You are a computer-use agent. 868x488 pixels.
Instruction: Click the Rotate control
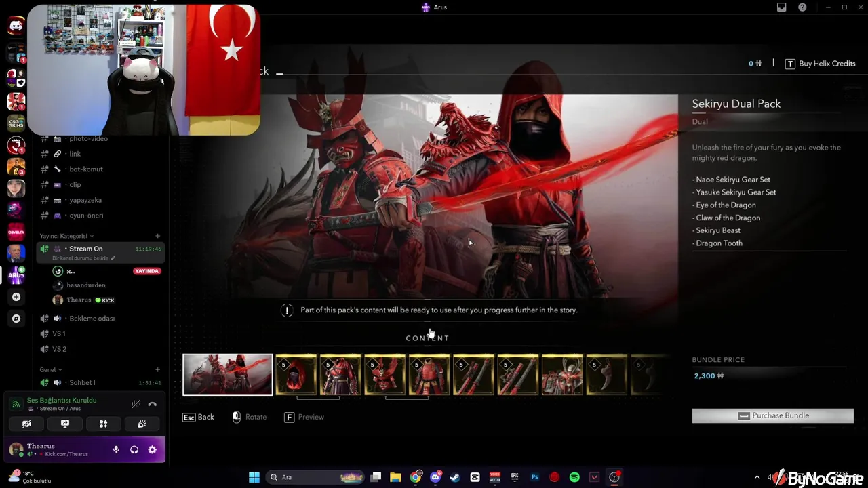tap(250, 417)
